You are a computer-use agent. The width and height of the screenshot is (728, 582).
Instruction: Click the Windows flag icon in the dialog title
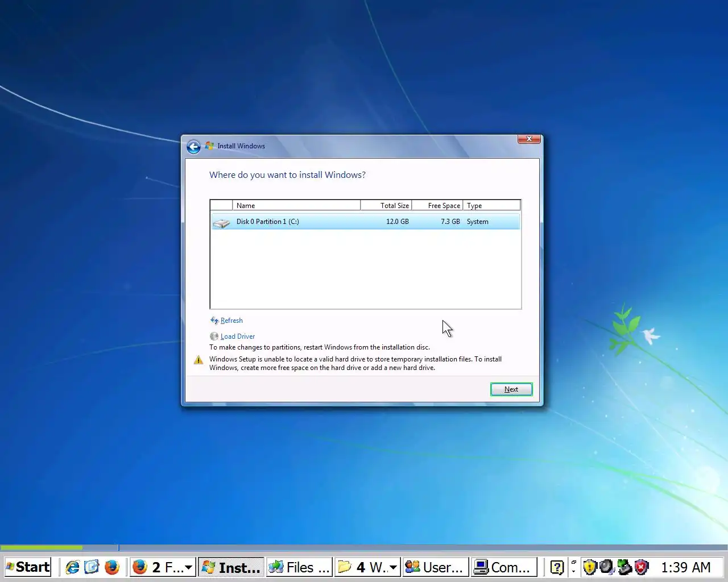click(x=209, y=146)
